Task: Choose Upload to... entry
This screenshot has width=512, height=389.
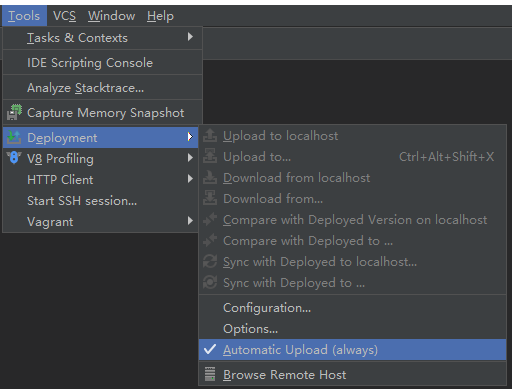Action: pyautogui.click(x=257, y=157)
